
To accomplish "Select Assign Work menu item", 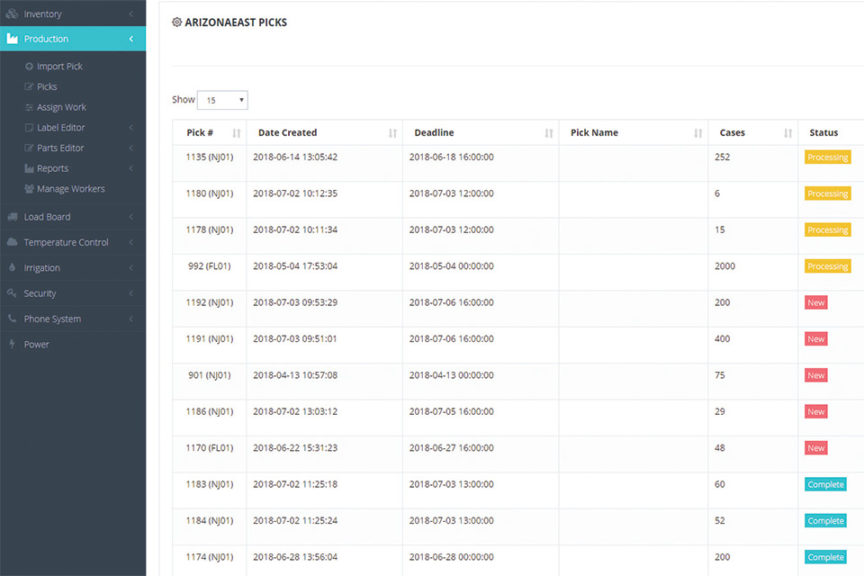I will pyautogui.click(x=61, y=107).
